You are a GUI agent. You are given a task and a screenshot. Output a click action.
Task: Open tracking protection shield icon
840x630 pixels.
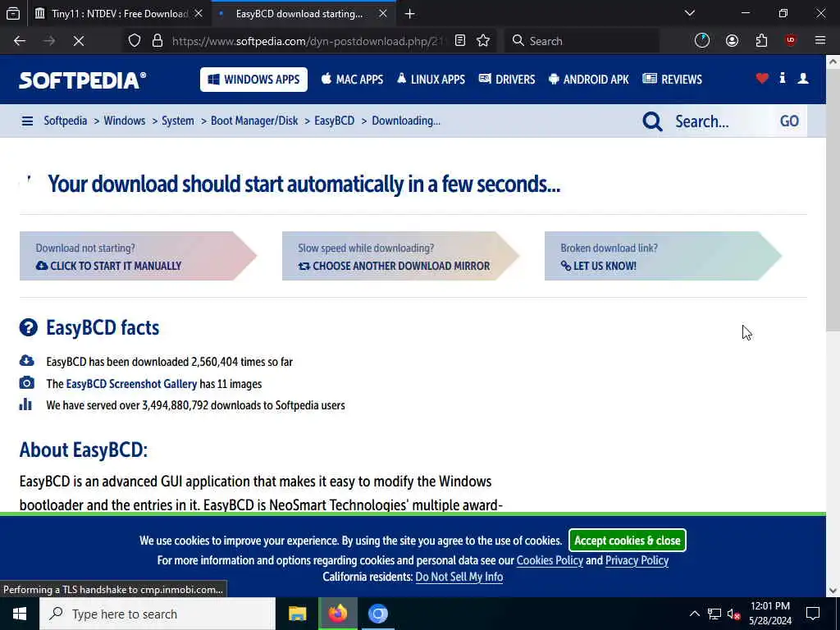135,41
